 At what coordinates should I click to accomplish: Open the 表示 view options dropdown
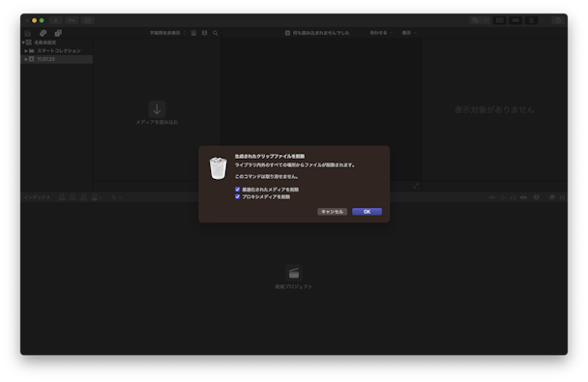pos(409,33)
